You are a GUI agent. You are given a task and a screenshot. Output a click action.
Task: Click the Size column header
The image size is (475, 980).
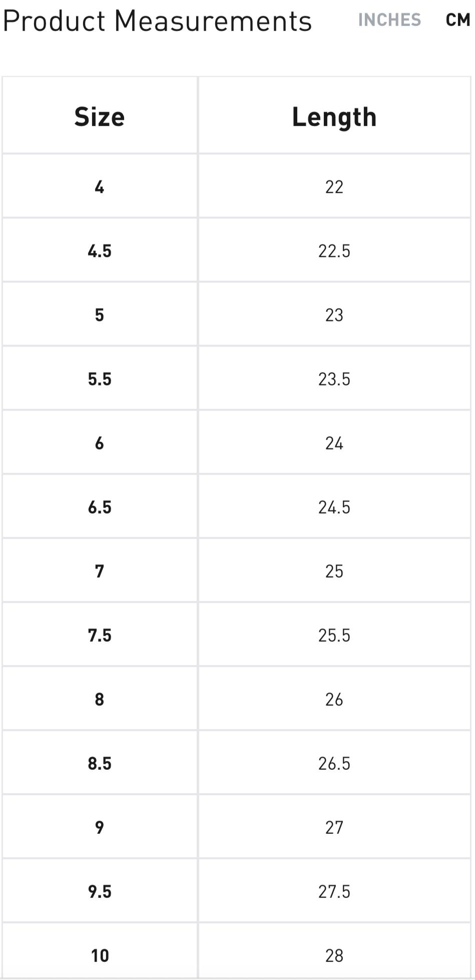tap(100, 117)
